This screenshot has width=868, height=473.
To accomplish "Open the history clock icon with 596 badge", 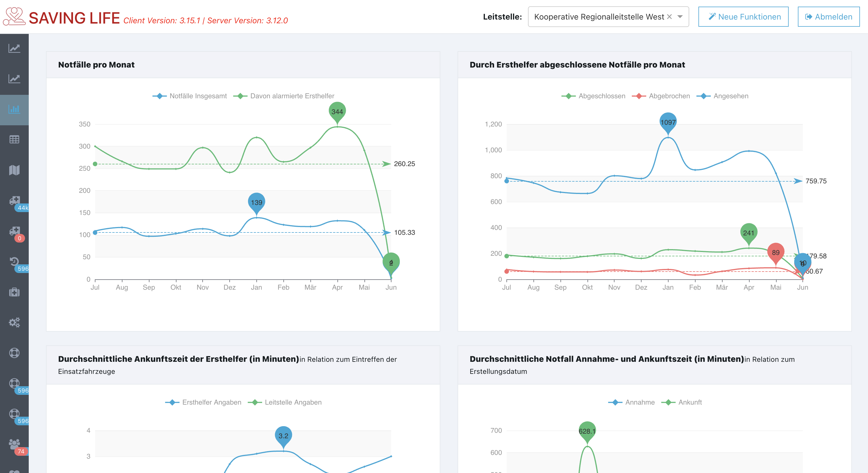I will click(x=14, y=262).
